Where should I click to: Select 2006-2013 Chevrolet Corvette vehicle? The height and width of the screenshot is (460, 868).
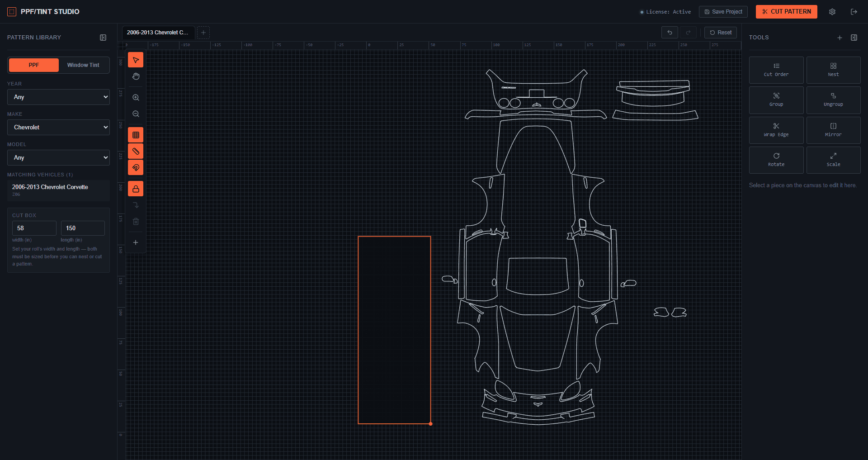tap(58, 190)
